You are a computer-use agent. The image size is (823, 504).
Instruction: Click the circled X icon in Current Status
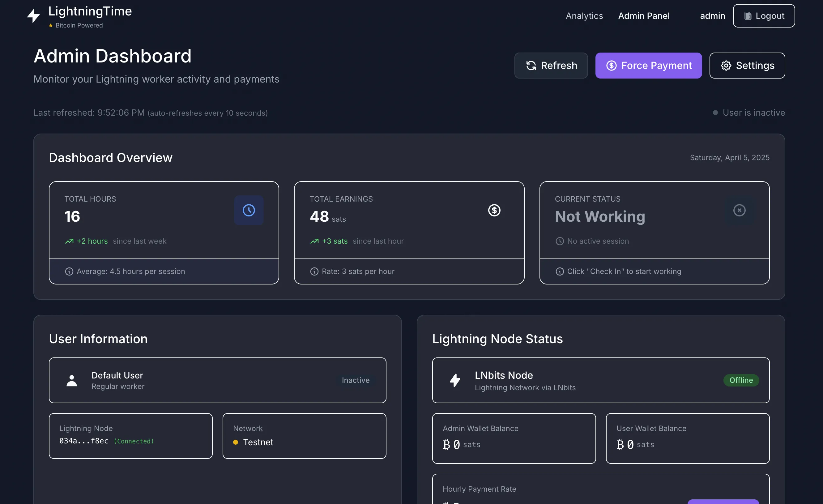[739, 210]
